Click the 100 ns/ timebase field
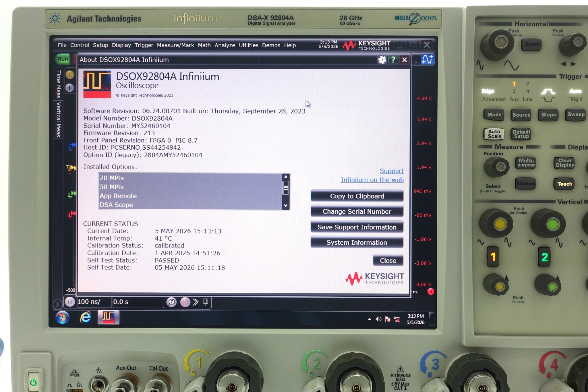This screenshot has width=588, height=392. [x=94, y=302]
